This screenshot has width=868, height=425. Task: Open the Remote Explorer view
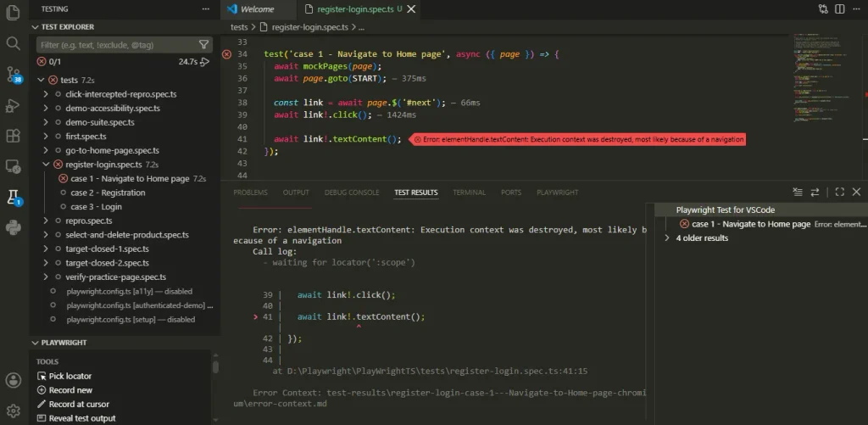tap(13, 166)
